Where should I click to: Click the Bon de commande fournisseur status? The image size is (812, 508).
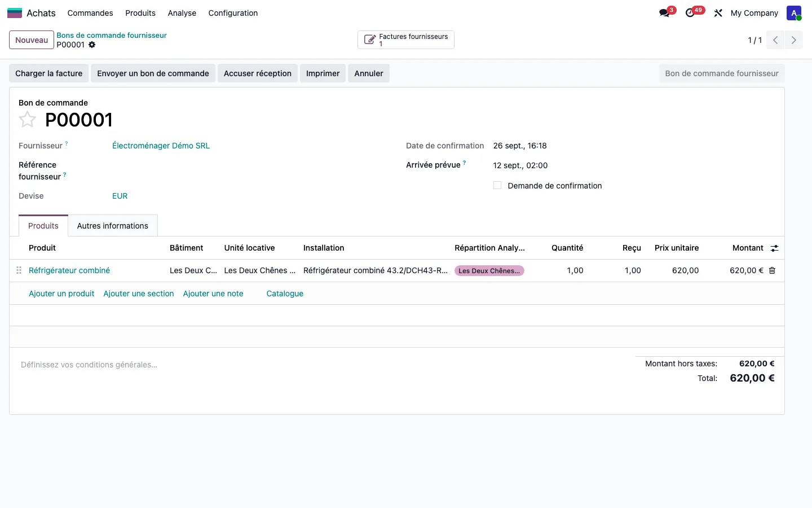722,73
